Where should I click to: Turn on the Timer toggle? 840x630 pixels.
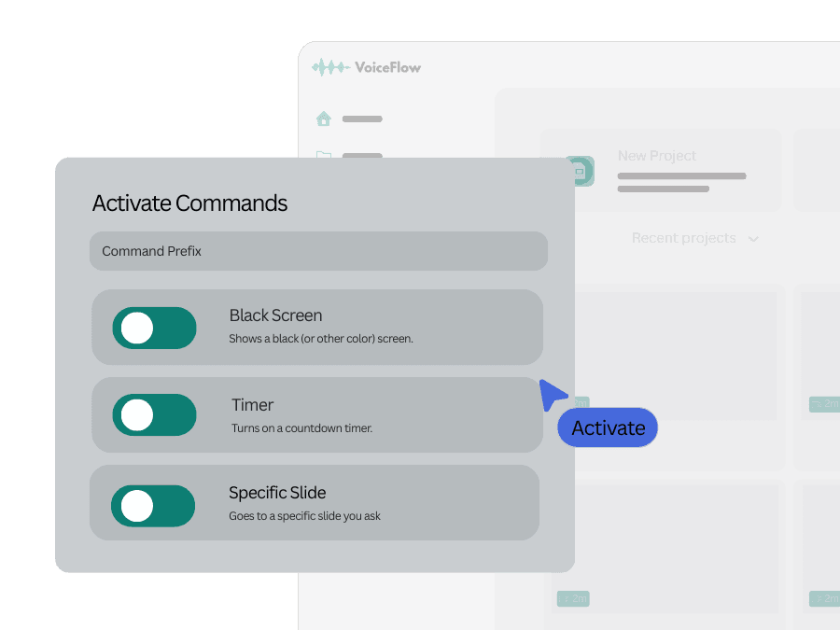pos(155,415)
